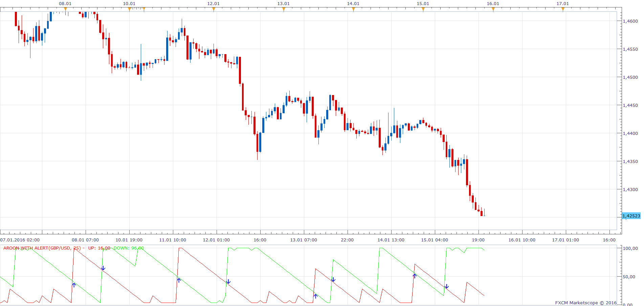Screen dimensions: 644x306
Task: Click the orange marker under 12.01 date
Action: tap(214, 9)
